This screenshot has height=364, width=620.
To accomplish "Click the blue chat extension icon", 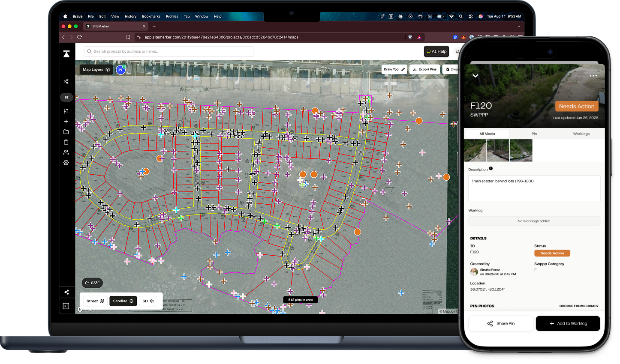I will coord(455,37).
